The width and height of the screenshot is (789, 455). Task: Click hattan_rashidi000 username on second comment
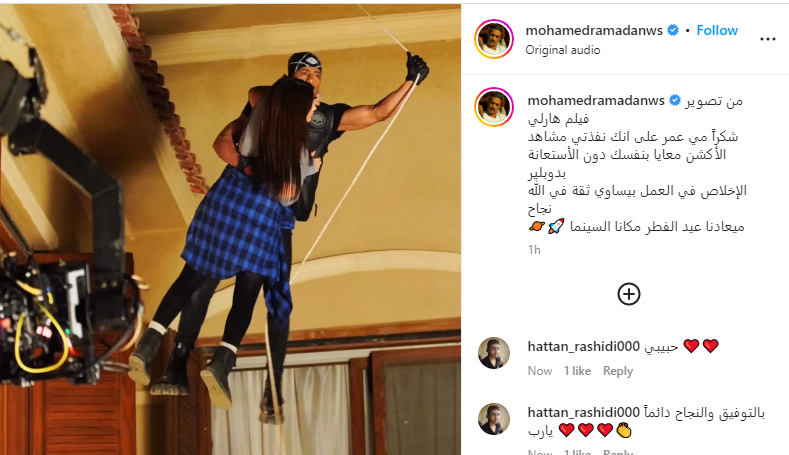coord(583,413)
